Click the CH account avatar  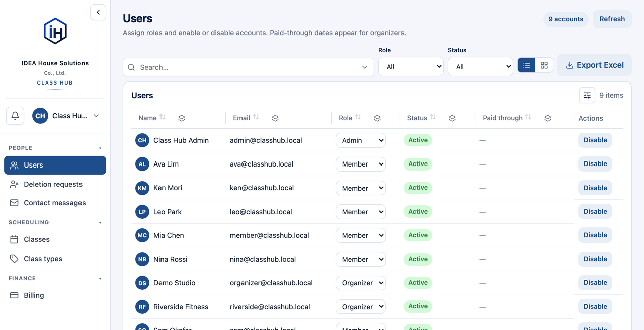coord(40,116)
